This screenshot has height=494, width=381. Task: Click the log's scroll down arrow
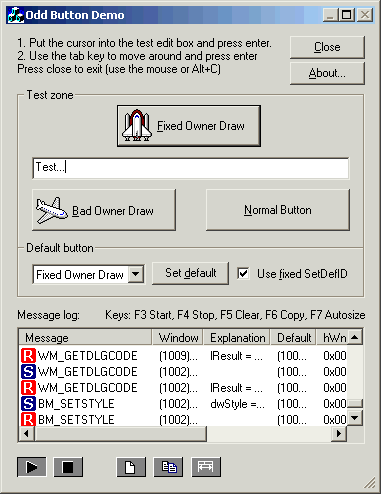point(355,417)
